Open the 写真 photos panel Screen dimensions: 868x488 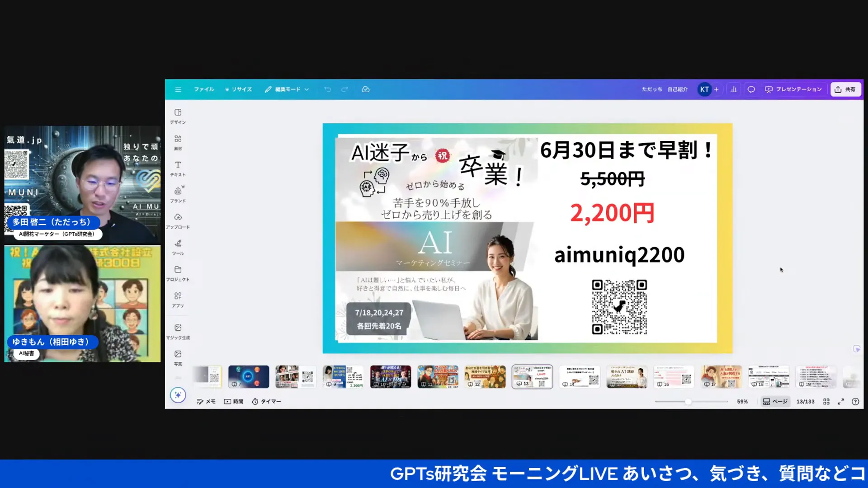[178, 358]
